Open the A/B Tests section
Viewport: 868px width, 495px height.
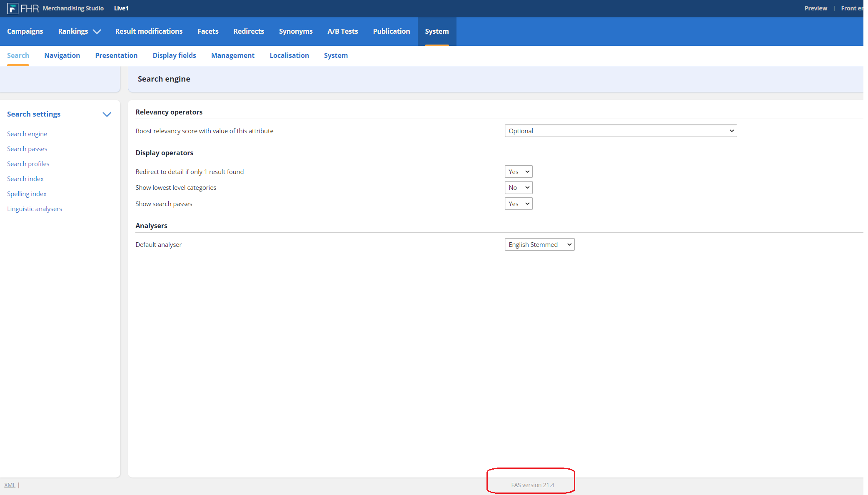tap(343, 31)
